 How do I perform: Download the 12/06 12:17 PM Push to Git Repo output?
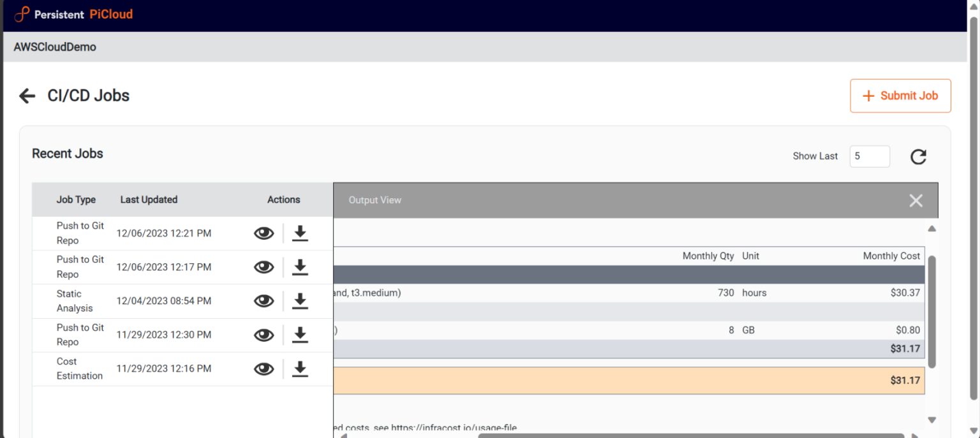point(300,266)
